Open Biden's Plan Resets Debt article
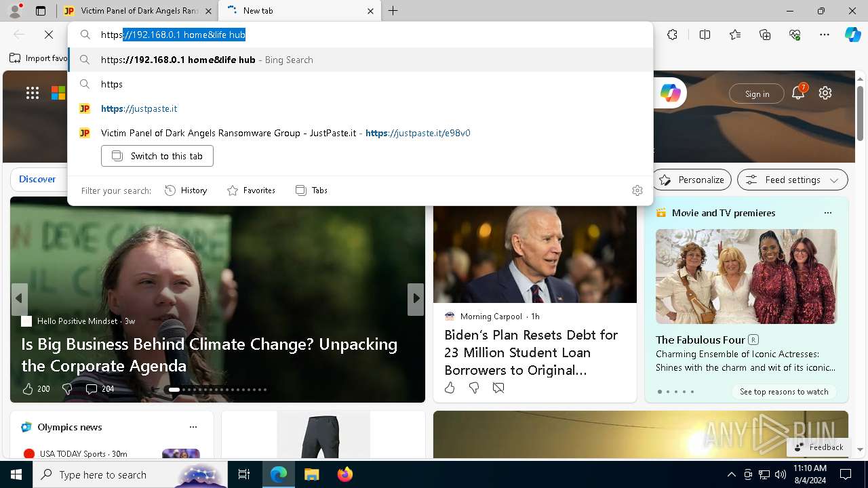This screenshot has height=488, width=868. tap(531, 352)
